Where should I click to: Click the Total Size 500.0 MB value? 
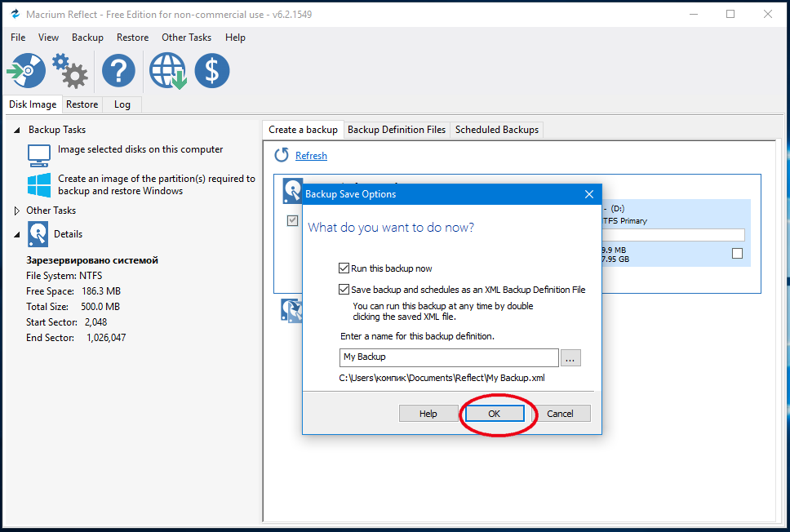click(100, 307)
